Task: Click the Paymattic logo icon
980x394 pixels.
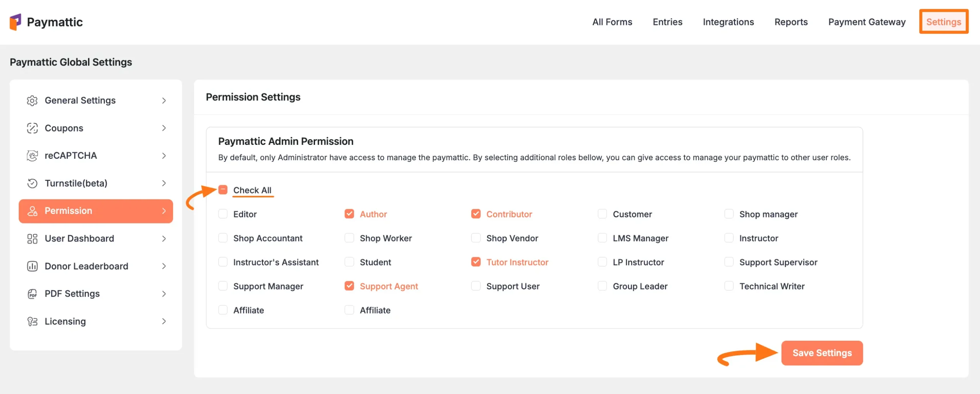Action: tap(15, 21)
